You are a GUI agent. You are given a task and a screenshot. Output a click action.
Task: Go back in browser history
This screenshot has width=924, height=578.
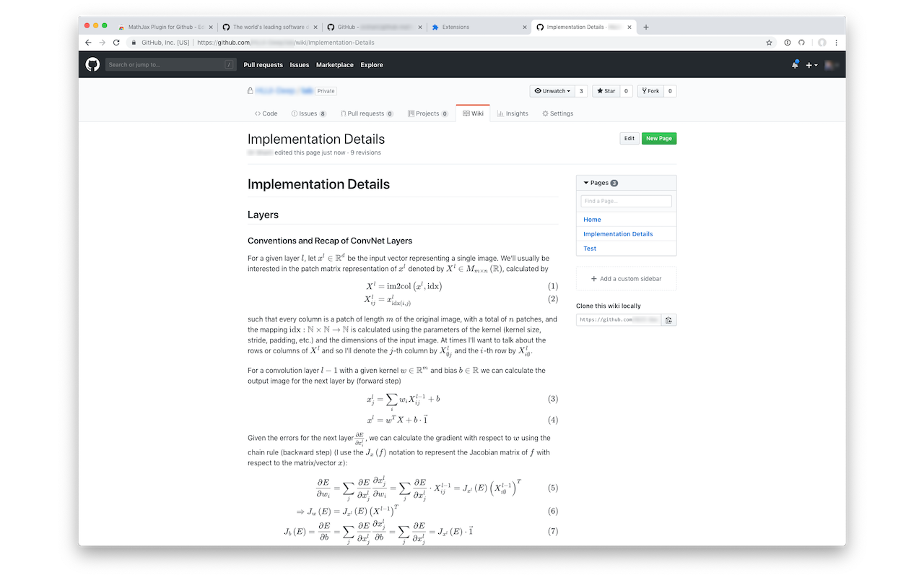tap(88, 43)
